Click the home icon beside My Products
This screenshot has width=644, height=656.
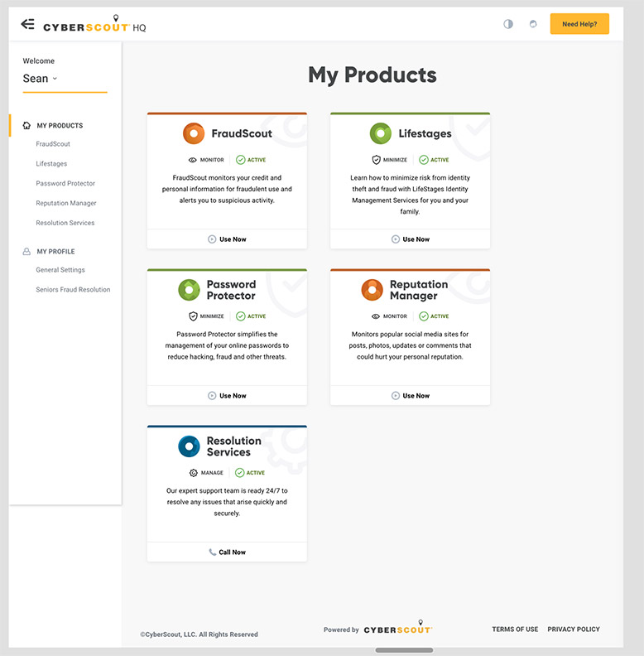pos(26,126)
